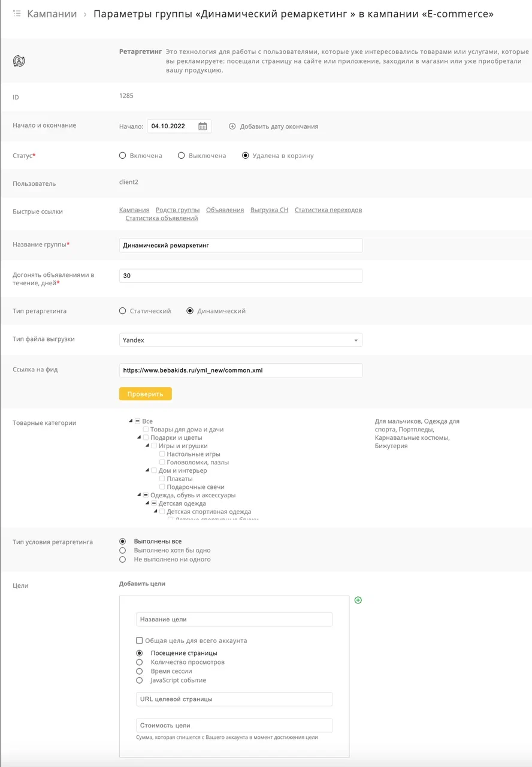Screen dimensions: 532x767
Task: Check Дом и интерьер category
Action: click(x=154, y=471)
